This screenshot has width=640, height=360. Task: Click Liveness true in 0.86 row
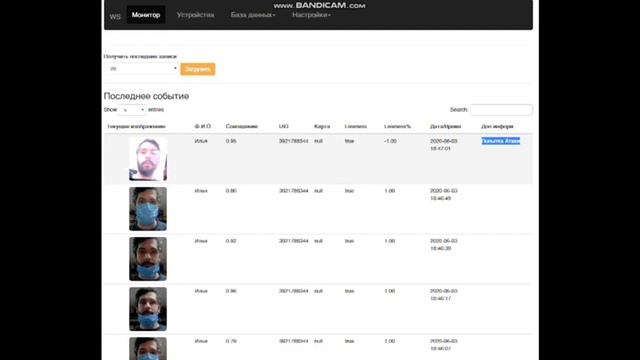pyautogui.click(x=349, y=191)
